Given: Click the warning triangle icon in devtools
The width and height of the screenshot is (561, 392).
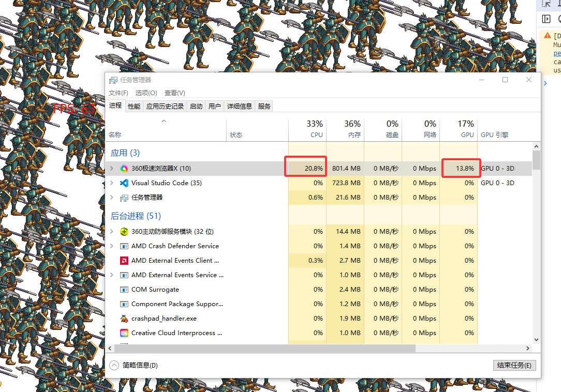Looking at the screenshot, I should pyautogui.click(x=548, y=35).
